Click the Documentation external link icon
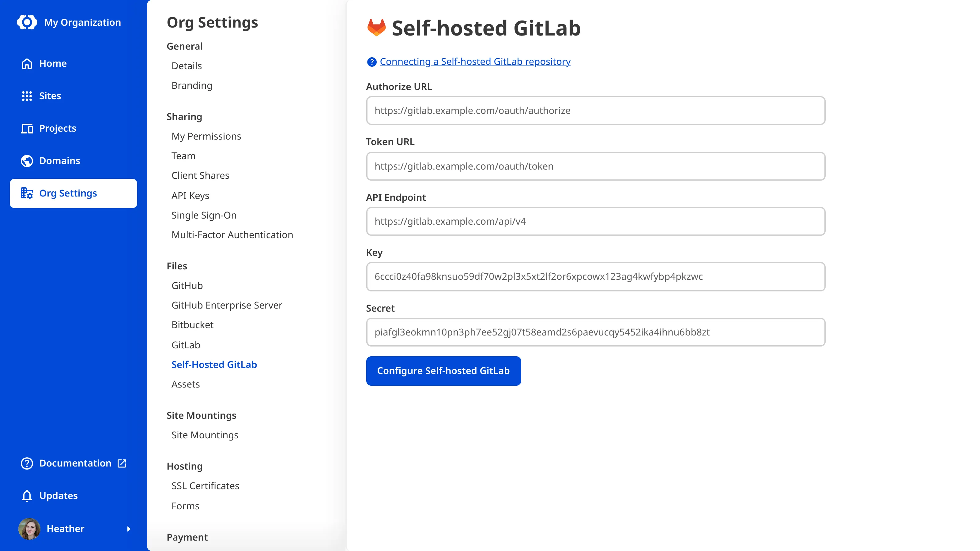The height and width of the screenshot is (551, 980). (x=122, y=463)
